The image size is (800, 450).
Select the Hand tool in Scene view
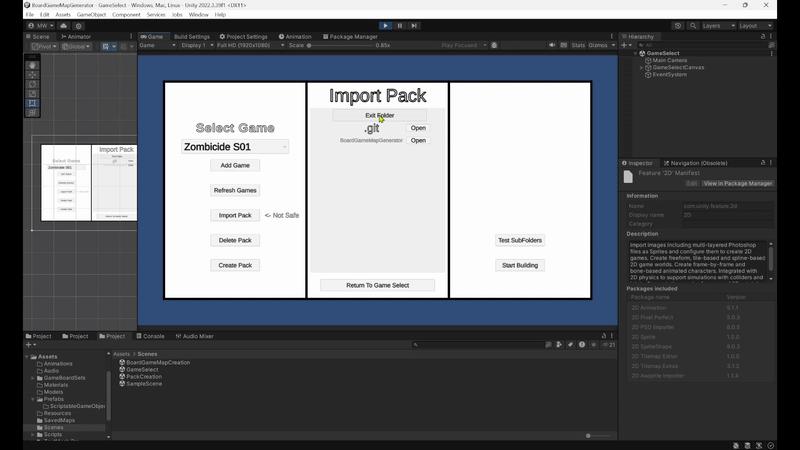click(x=33, y=65)
